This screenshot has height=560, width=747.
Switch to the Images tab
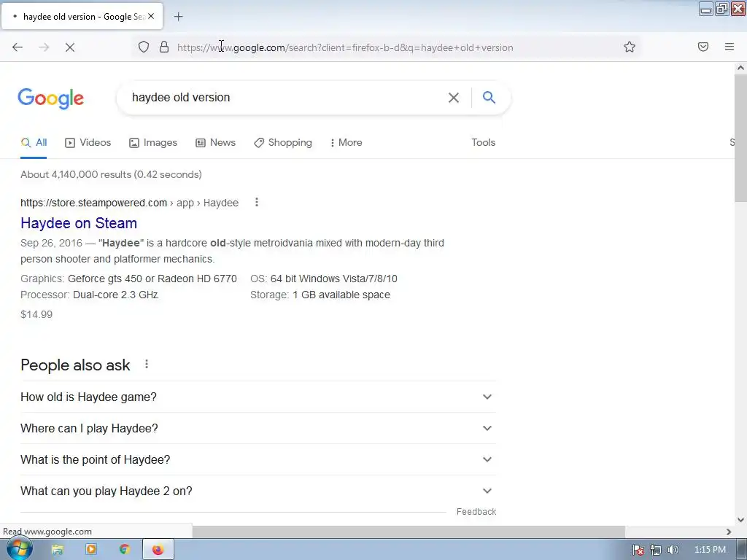(153, 142)
